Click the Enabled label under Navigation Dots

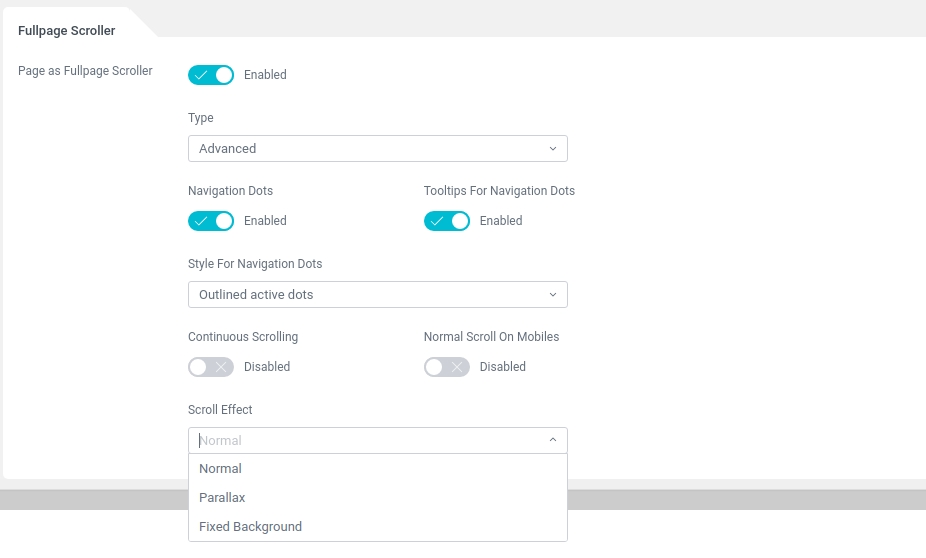click(265, 221)
